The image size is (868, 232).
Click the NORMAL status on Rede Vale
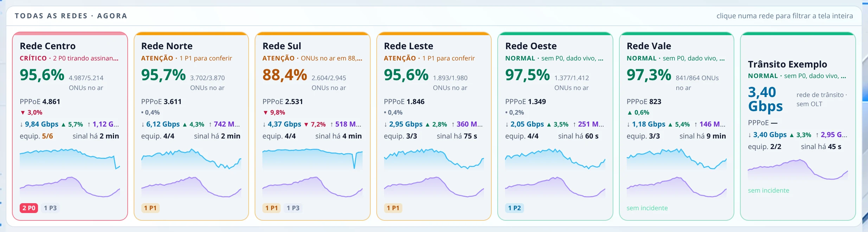tap(642, 58)
